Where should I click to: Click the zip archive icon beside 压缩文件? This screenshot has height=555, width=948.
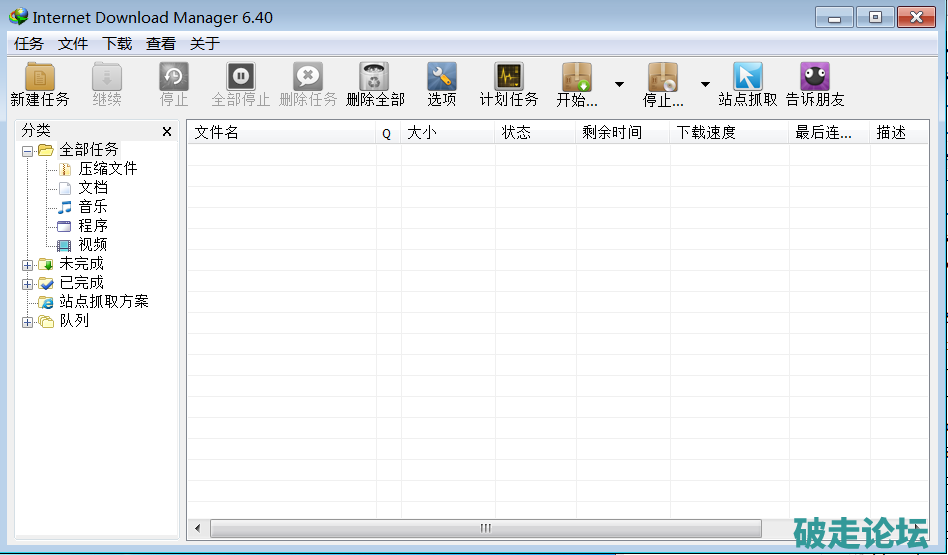(x=65, y=169)
